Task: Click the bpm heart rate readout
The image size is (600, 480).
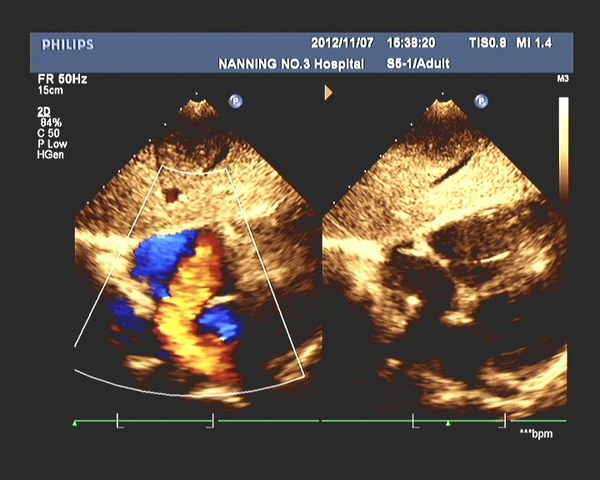Action: pos(536,434)
